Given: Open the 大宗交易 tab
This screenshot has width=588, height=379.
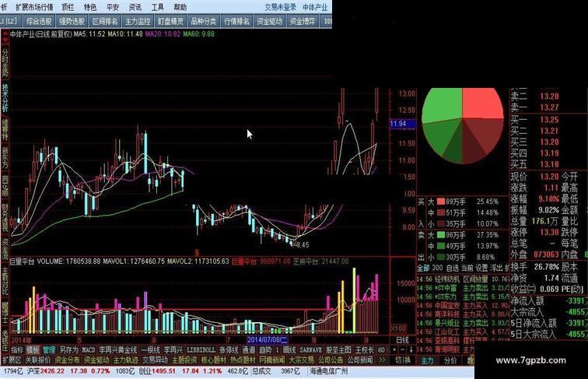Looking at the screenshot, I should pyautogui.click(x=301, y=360).
